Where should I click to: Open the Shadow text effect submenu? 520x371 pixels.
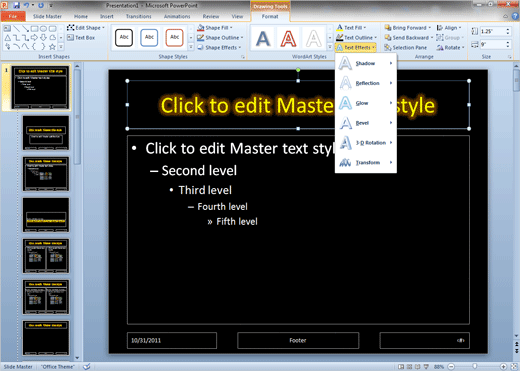point(366,63)
